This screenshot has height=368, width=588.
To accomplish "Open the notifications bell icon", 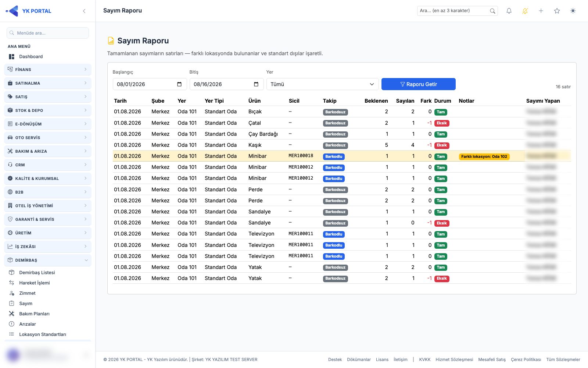I will point(509,11).
